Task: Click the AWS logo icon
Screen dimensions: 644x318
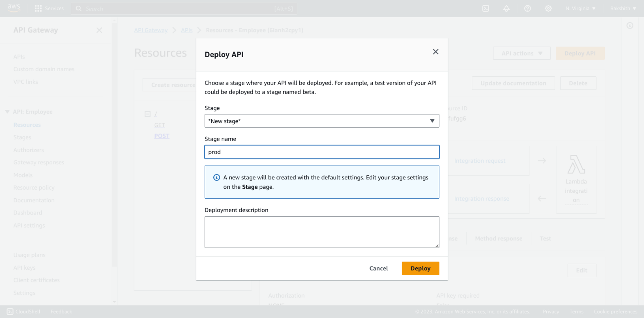Action: coord(14,8)
